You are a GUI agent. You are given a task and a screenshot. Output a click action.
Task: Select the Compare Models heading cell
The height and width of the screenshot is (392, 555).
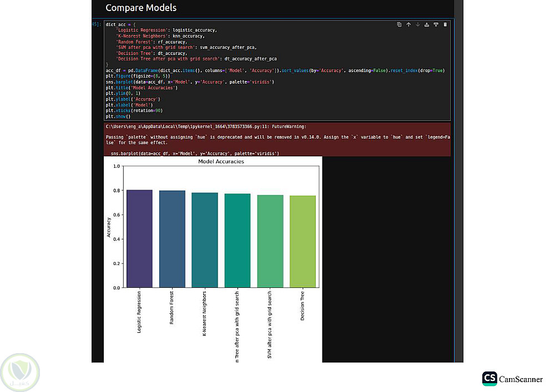click(141, 8)
